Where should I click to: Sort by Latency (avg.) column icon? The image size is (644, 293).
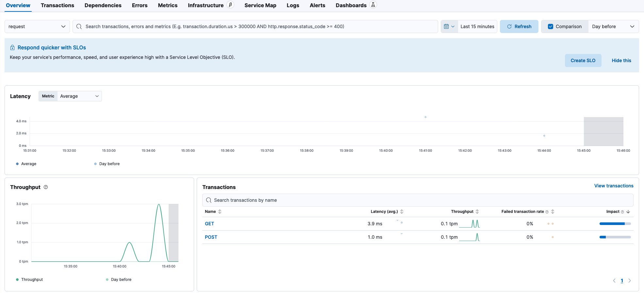[x=402, y=212]
